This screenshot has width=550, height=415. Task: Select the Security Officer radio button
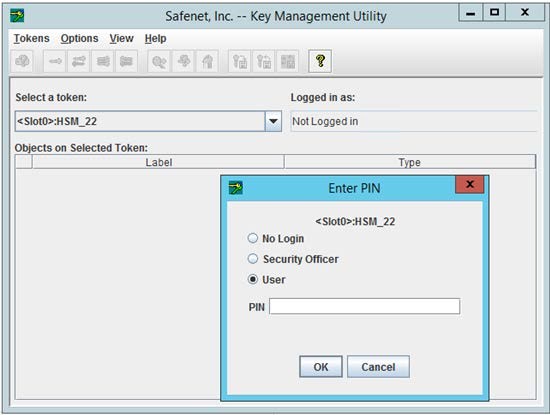[x=253, y=259]
